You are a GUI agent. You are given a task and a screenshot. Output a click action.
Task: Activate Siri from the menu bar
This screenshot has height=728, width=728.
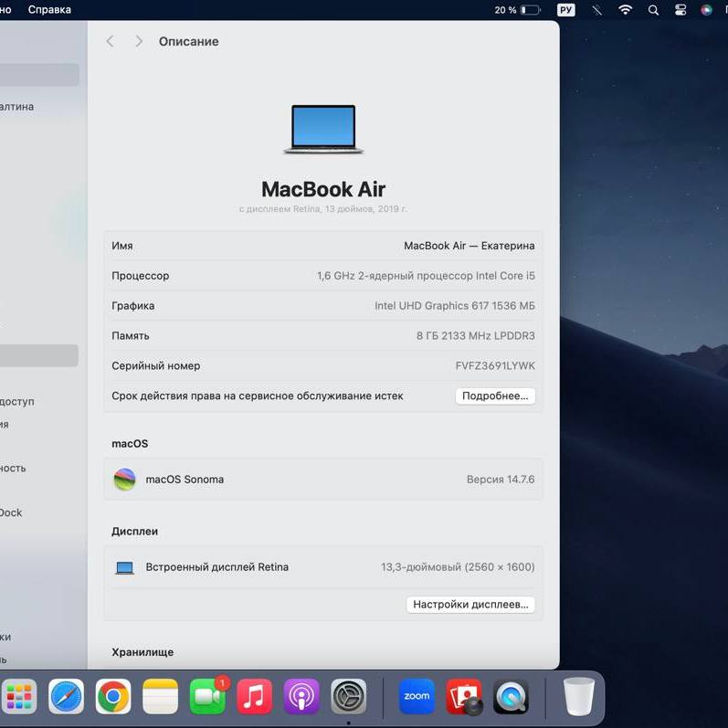(x=707, y=10)
